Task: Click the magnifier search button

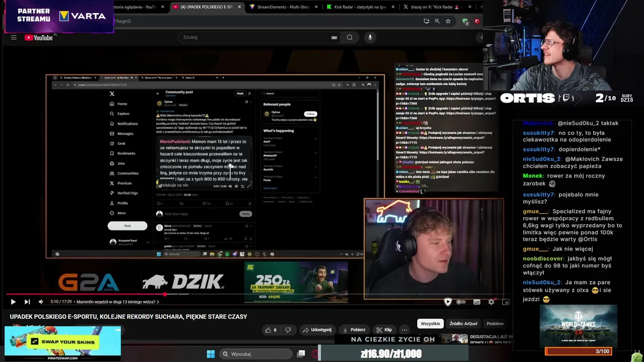Action: click(x=350, y=37)
